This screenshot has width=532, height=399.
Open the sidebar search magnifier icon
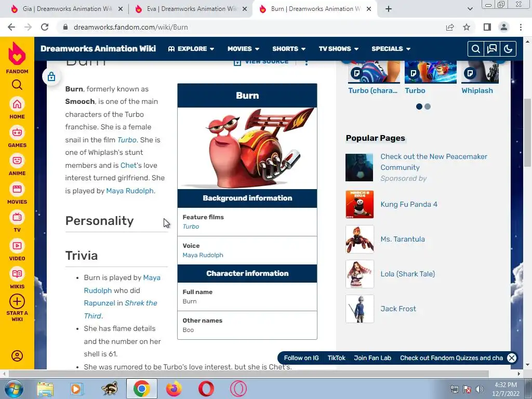[17, 85]
